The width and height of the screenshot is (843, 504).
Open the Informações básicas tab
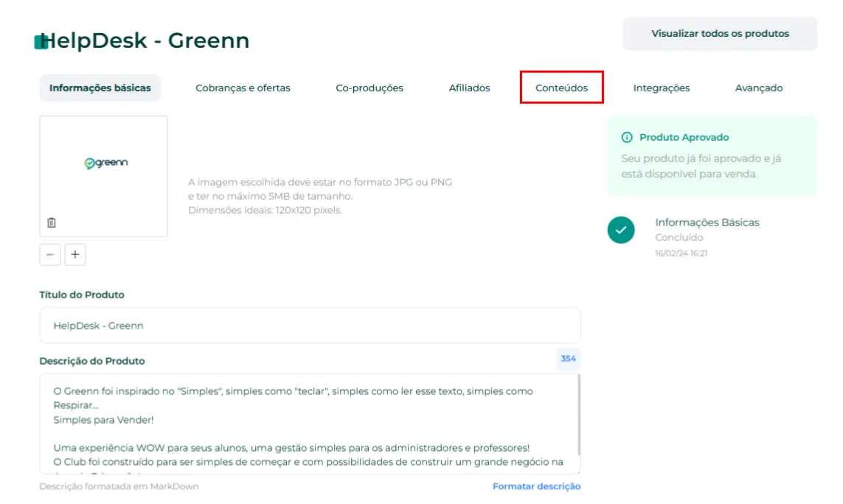[100, 88]
